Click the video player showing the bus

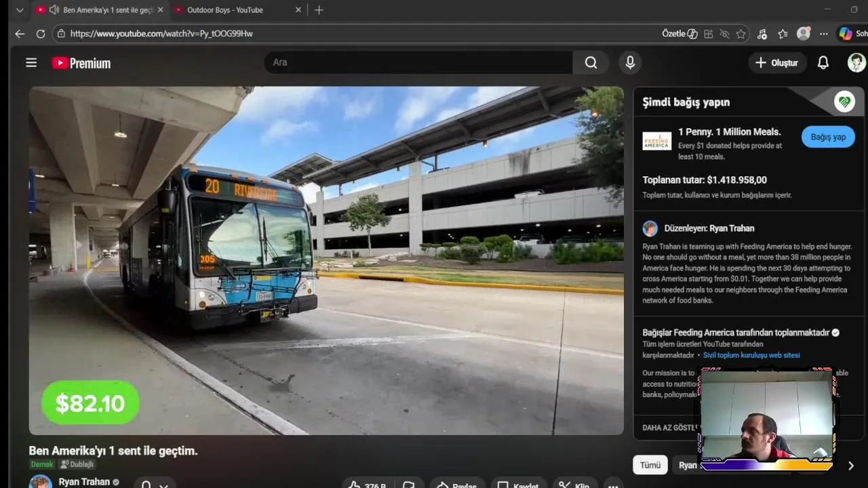click(x=326, y=260)
